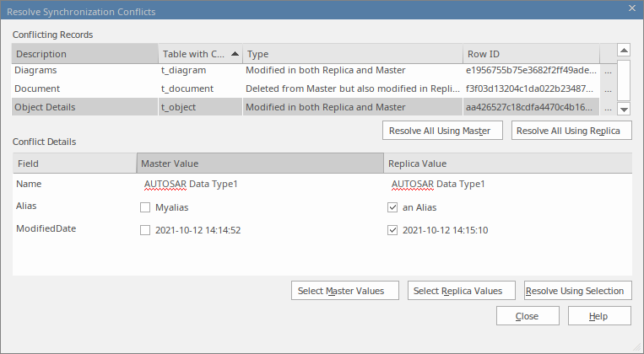Viewport: 644px width, 354px height.
Task: Check the Myalias master value checkbox
Action: pos(145,207)
